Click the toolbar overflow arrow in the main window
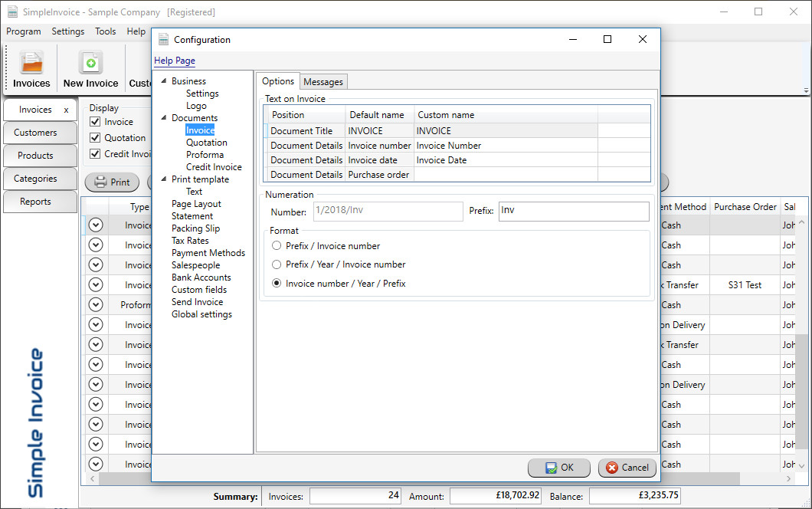Screen dimensions: 812x509 806,90
